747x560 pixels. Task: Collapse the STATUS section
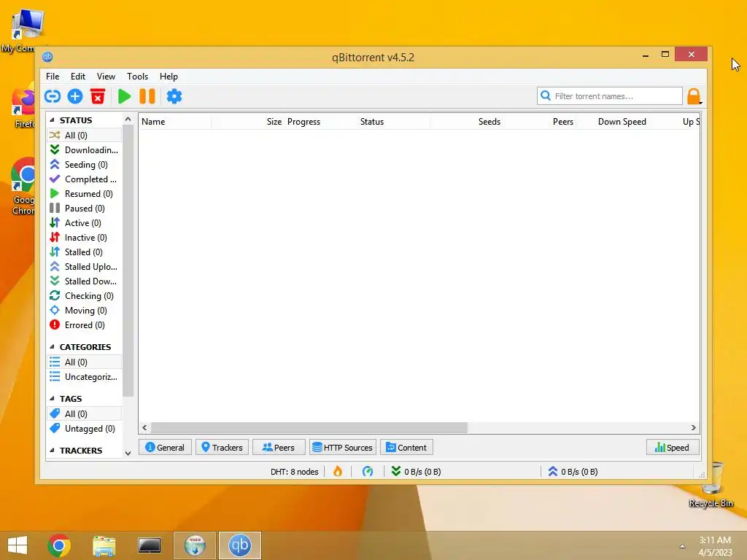click(52, 120)
